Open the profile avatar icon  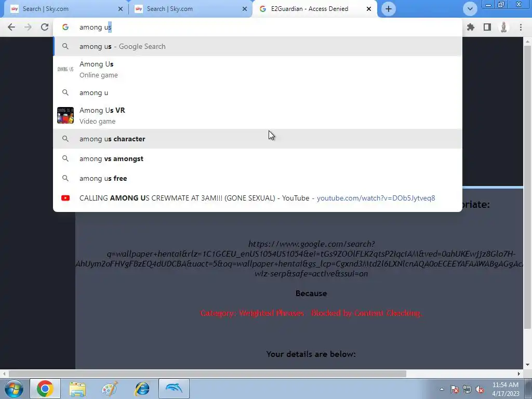pos(504,27)
